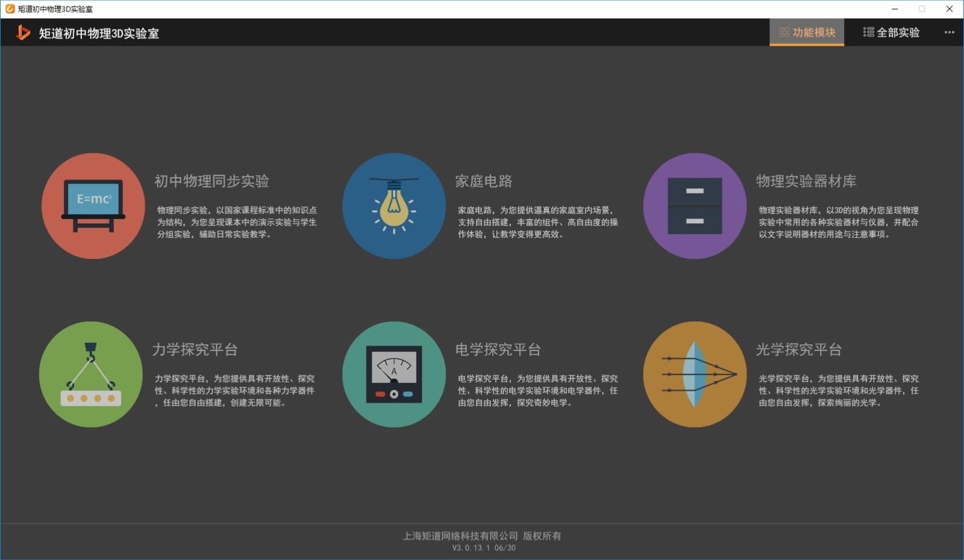Click the 物理实验器材库 description paragraph
The width and height of the screenshot is (964, 560).
pyautogui.click(x=839, y=222)
